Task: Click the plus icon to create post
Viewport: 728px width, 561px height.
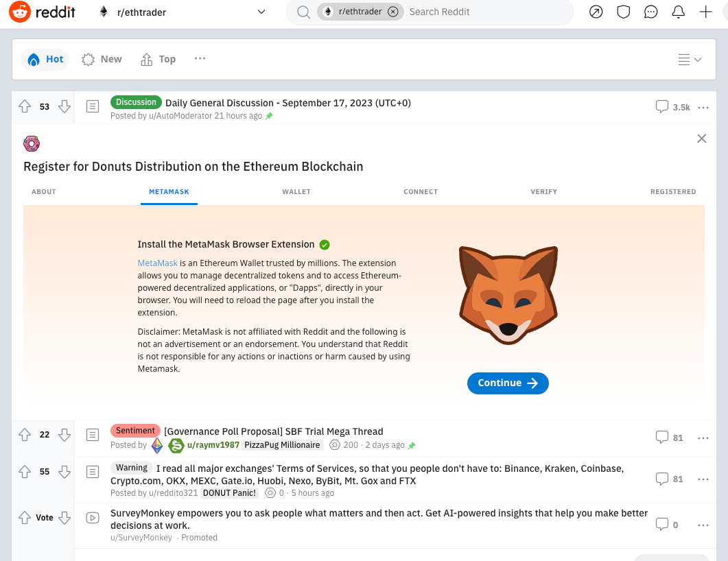Action: click(706, 12)
